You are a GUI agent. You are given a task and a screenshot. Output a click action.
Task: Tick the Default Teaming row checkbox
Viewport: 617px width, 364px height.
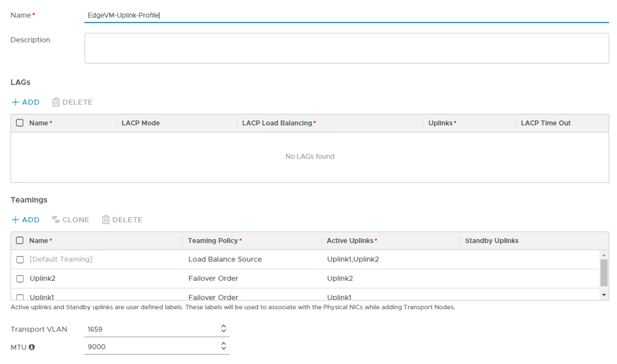20,259
